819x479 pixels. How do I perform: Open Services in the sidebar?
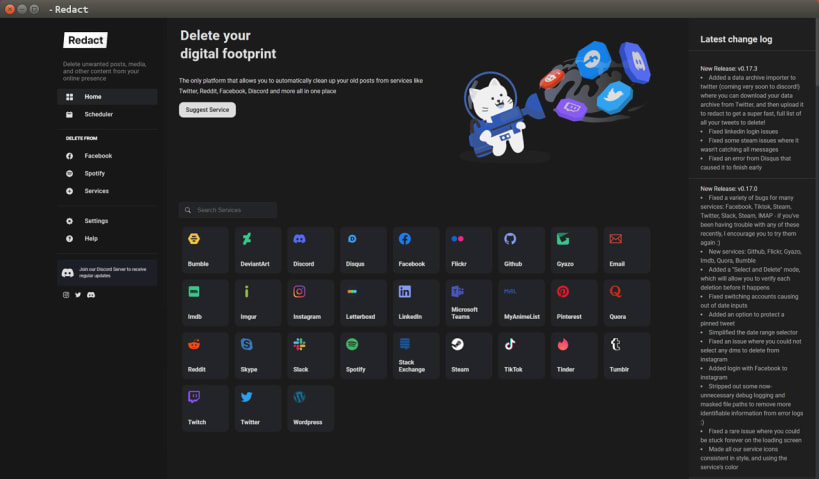(107, 191)
